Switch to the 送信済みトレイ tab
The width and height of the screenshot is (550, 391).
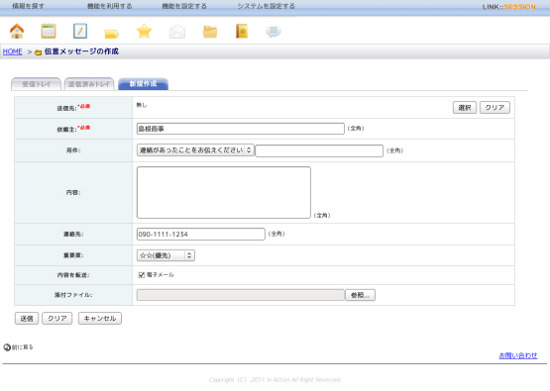tap(89, 84)
